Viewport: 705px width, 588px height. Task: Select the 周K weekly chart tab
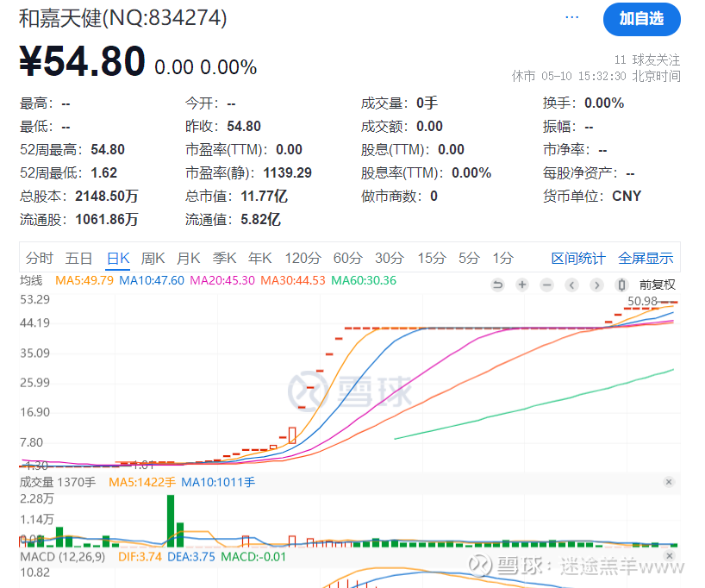point(153,258)
